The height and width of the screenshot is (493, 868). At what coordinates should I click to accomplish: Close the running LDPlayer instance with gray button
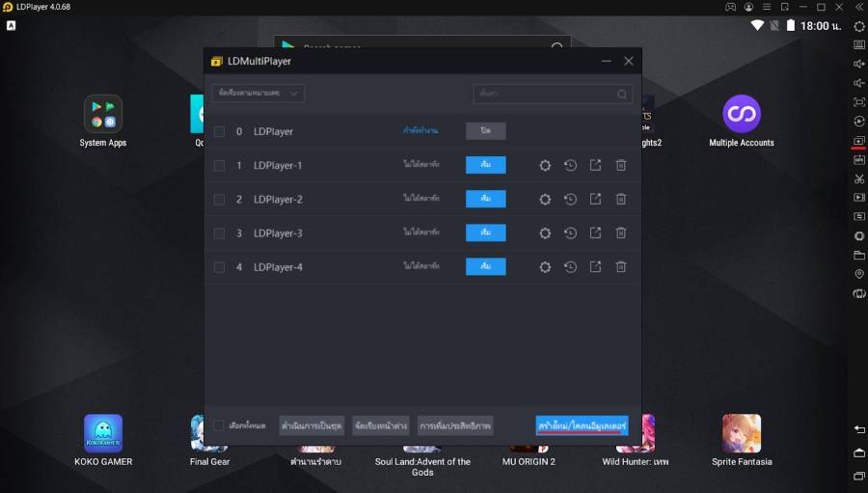coord(485,131)
